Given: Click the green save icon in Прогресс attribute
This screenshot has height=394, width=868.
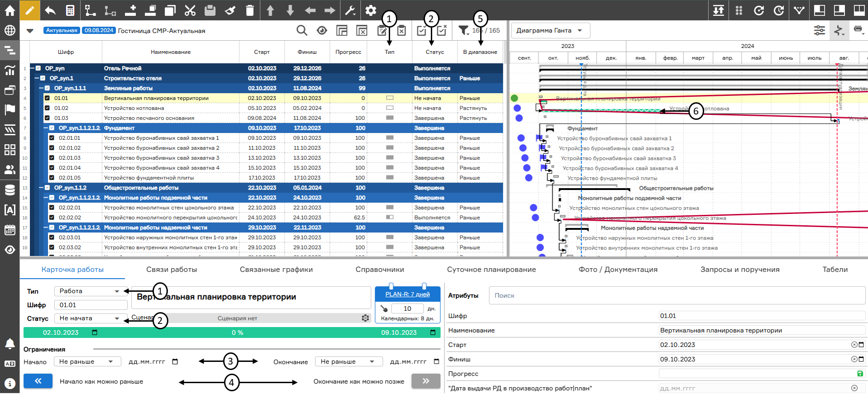Looking at the screenshot, I should [x=860, y=374].
